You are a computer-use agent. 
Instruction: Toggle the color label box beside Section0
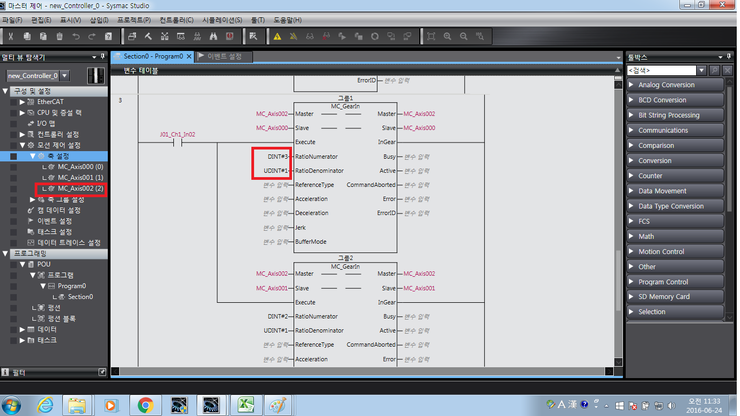pos(14,297)
